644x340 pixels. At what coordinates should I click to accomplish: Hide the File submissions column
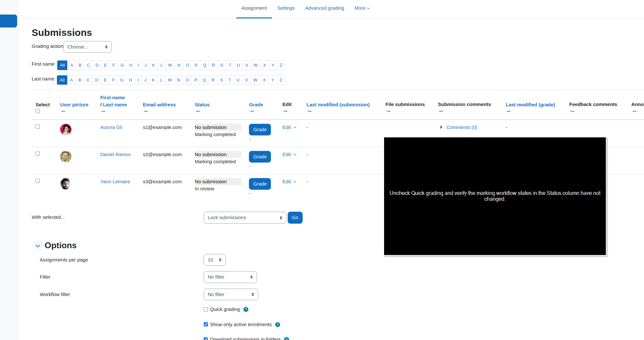click(389, 112)
